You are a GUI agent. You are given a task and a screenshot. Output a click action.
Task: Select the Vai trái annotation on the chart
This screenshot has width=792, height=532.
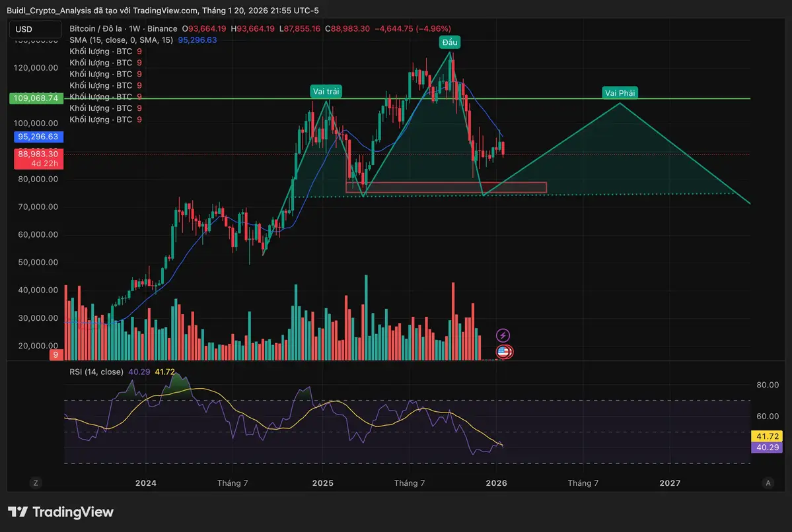(326, 91)
